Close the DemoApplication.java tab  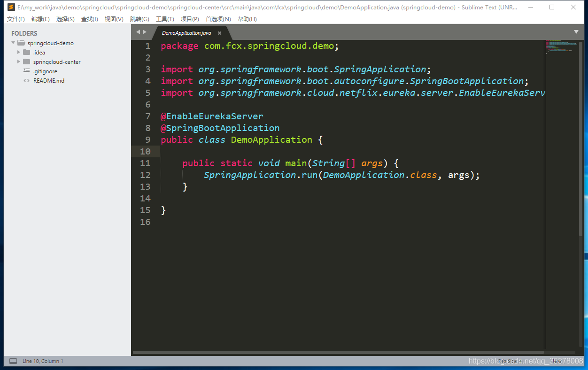pyautogui.click(x=219, y=33)
